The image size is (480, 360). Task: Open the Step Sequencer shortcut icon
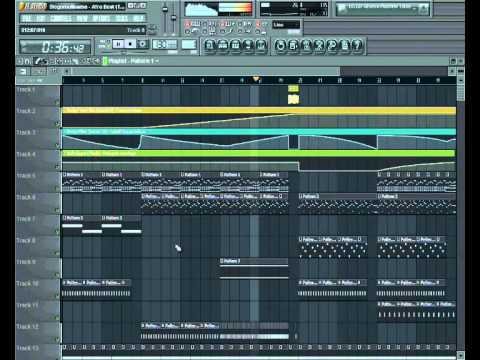point(223,45)
